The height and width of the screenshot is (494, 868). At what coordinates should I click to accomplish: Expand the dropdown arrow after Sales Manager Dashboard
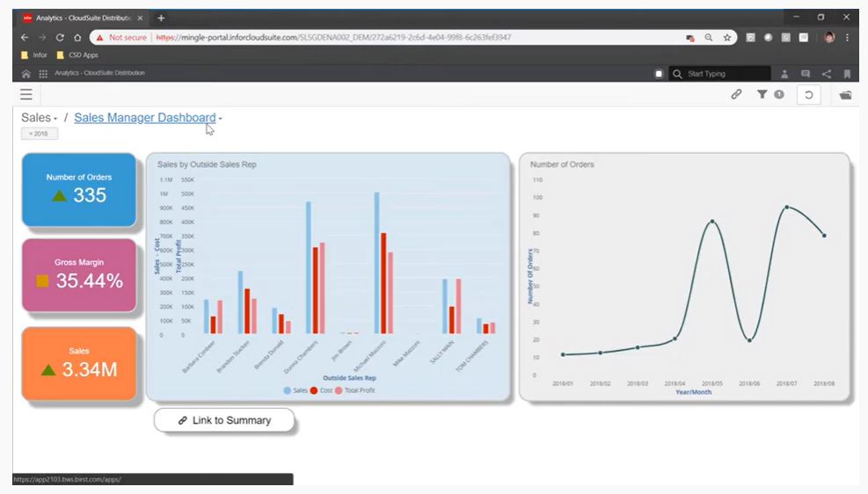[x=221, y=119]
